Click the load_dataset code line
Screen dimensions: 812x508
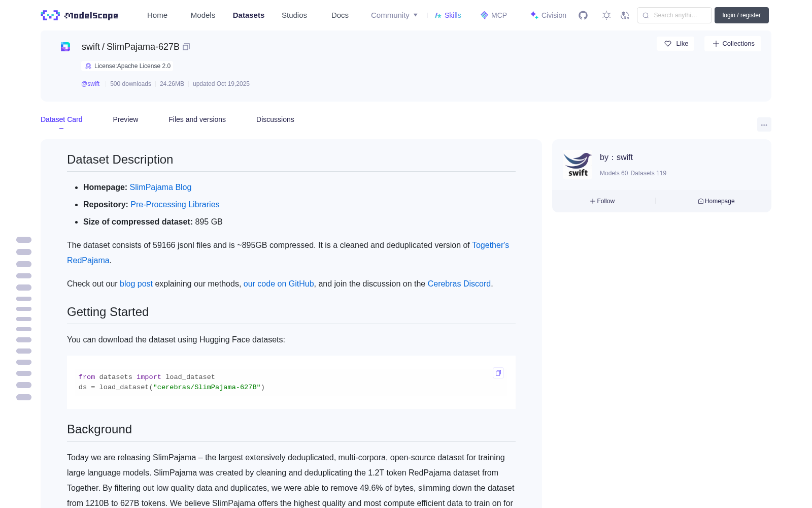coord(172,387)
